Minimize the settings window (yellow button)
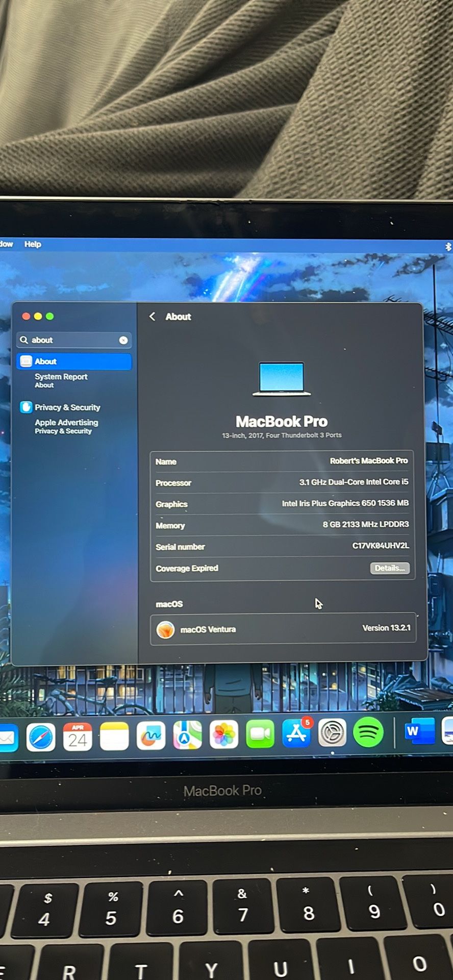 point(38,316)
